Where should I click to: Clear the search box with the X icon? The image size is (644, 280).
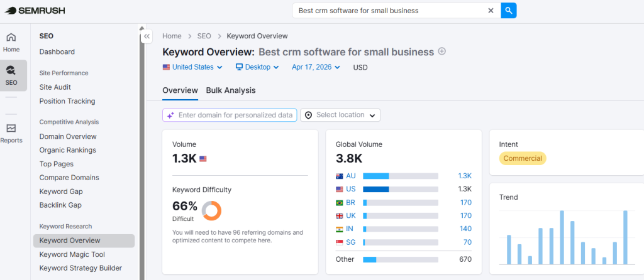point(491,11)
